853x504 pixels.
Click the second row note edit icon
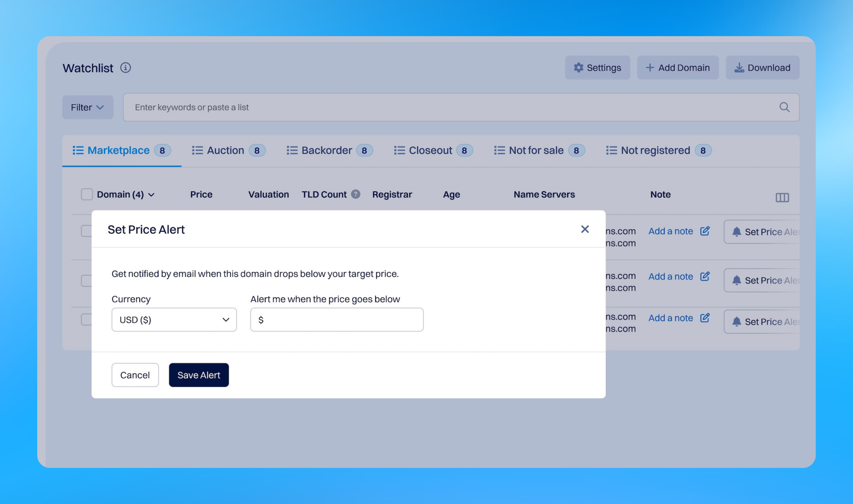pos(705,276)
